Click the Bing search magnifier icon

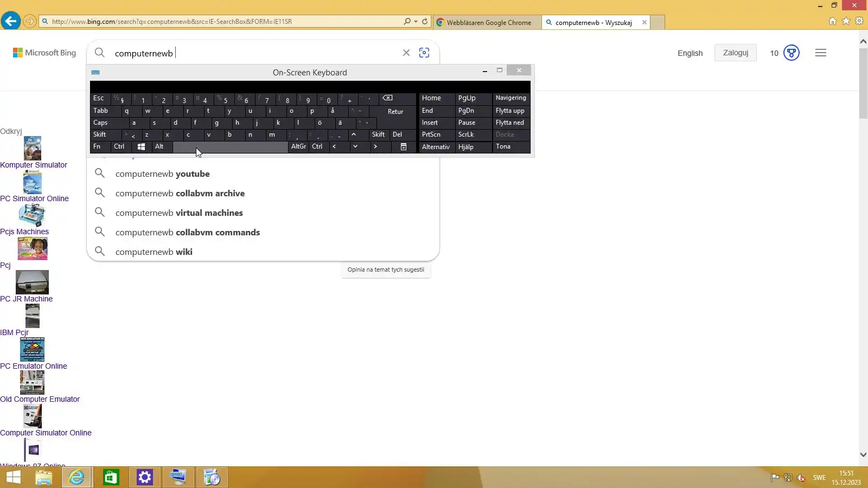point(100,53)
